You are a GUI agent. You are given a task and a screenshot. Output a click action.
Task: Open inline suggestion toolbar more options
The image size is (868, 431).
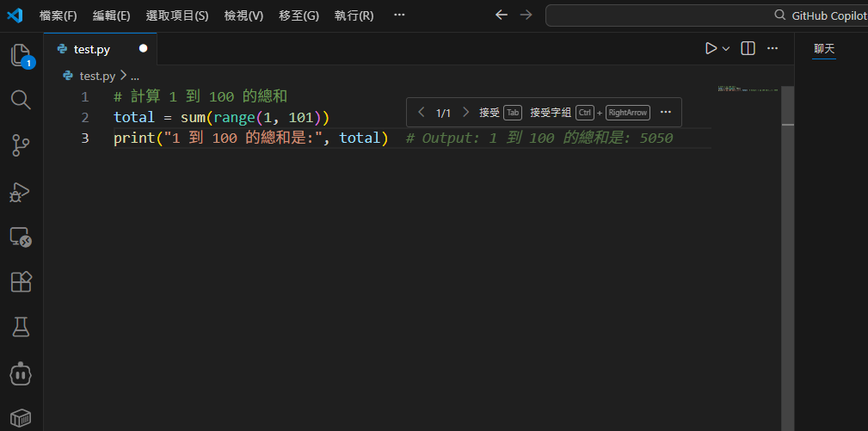pos(666,113)
